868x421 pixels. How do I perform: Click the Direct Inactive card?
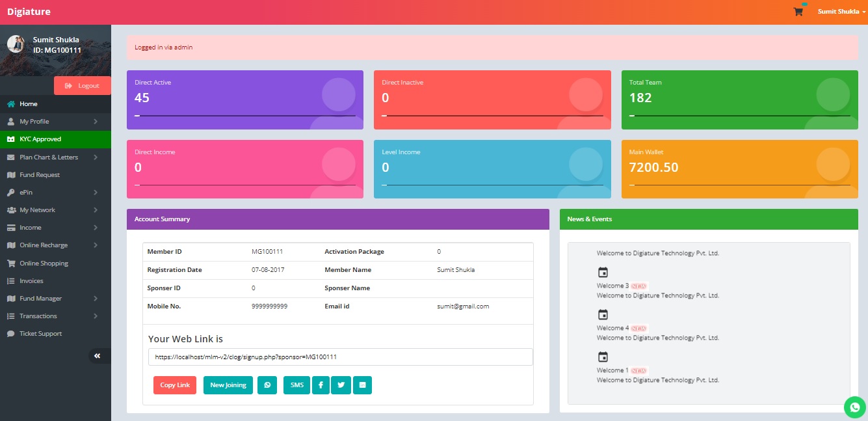pyautogui.click(x=492, y=100)
